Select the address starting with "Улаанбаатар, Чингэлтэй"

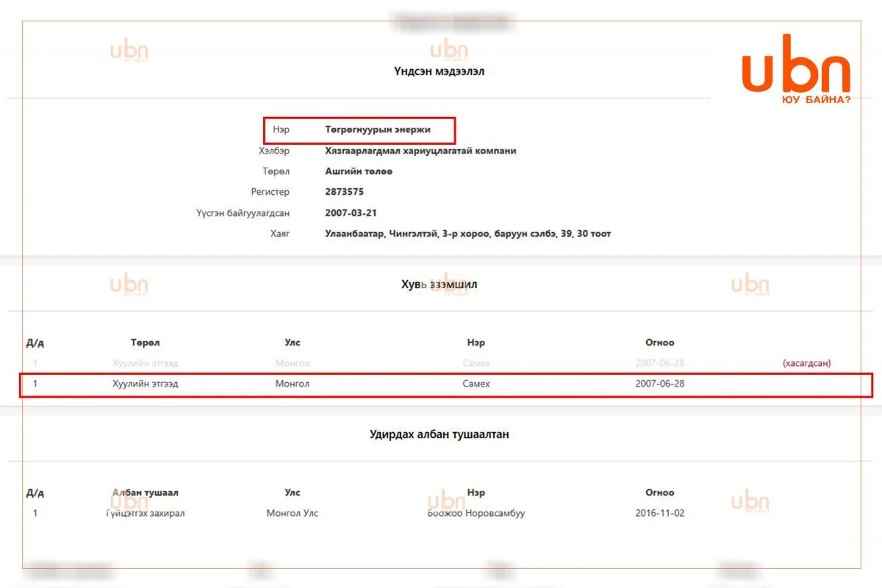pos(468,234)
